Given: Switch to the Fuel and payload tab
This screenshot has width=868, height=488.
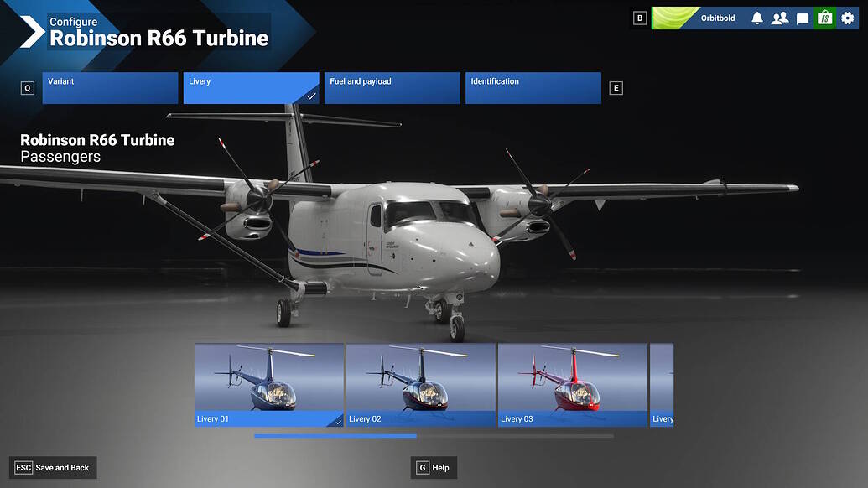Looking at the screenshot, I should [392, 87].
